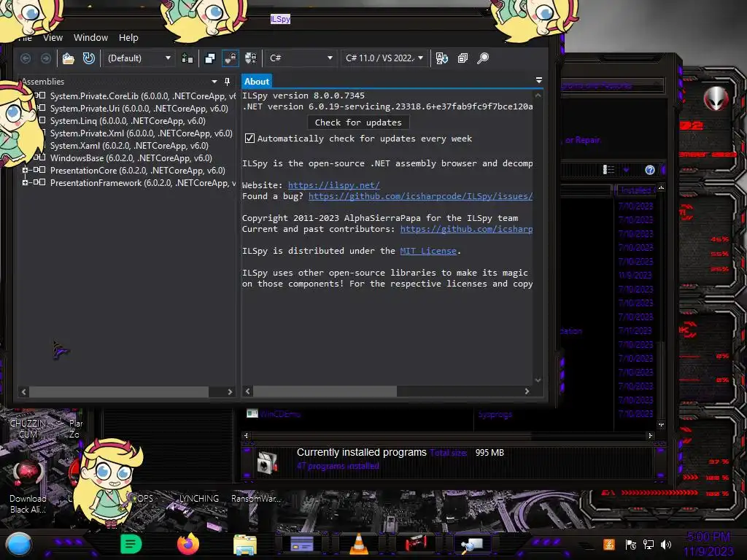Click the Back navigation arrow in ILSpy toolbar
The width and height of the screenshot is (747, 560).
(26, 58)
